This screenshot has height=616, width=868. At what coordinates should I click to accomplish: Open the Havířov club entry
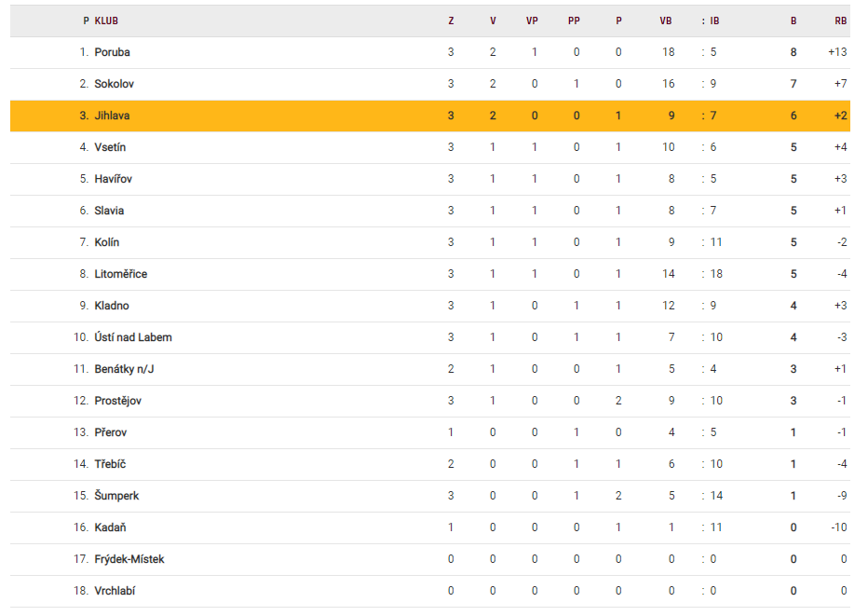(114, 179)
